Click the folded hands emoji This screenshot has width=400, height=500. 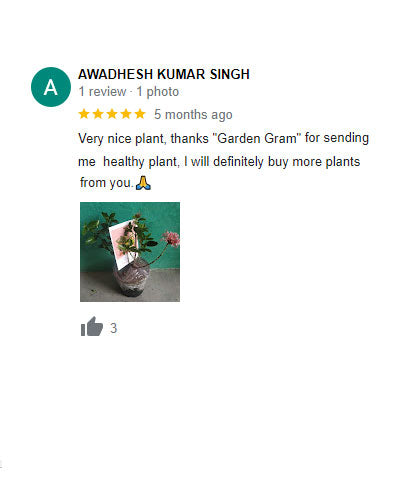(x=143, y=183)
